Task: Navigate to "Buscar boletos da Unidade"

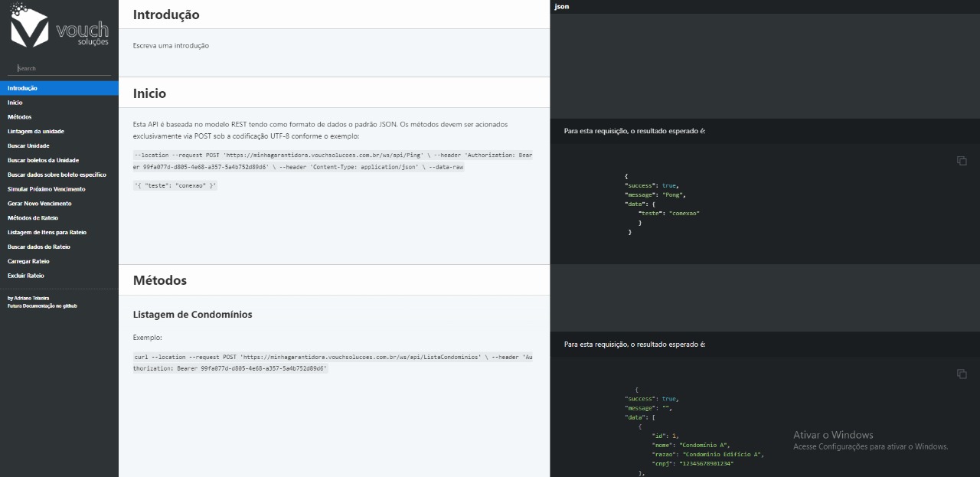Action: [42, 160]
